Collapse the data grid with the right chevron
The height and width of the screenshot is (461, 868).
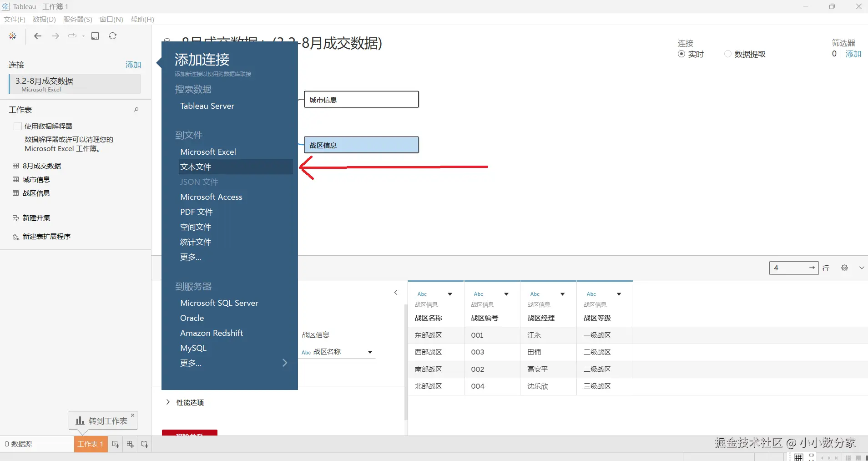[862, 268]
